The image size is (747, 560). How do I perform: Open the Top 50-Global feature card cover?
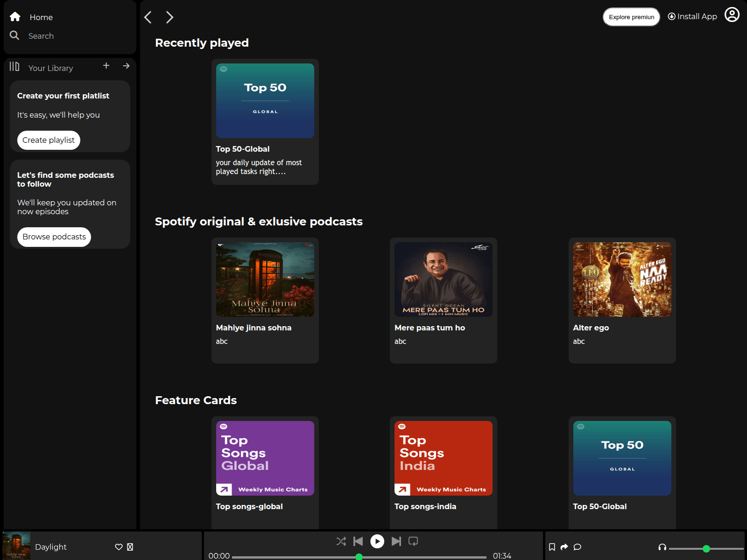(x=622, y=458)
